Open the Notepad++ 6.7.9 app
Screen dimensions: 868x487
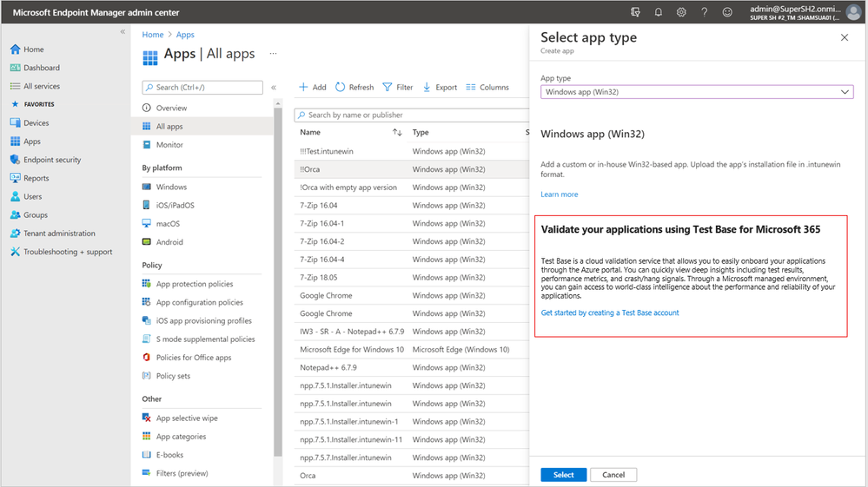tap(412, 367)
